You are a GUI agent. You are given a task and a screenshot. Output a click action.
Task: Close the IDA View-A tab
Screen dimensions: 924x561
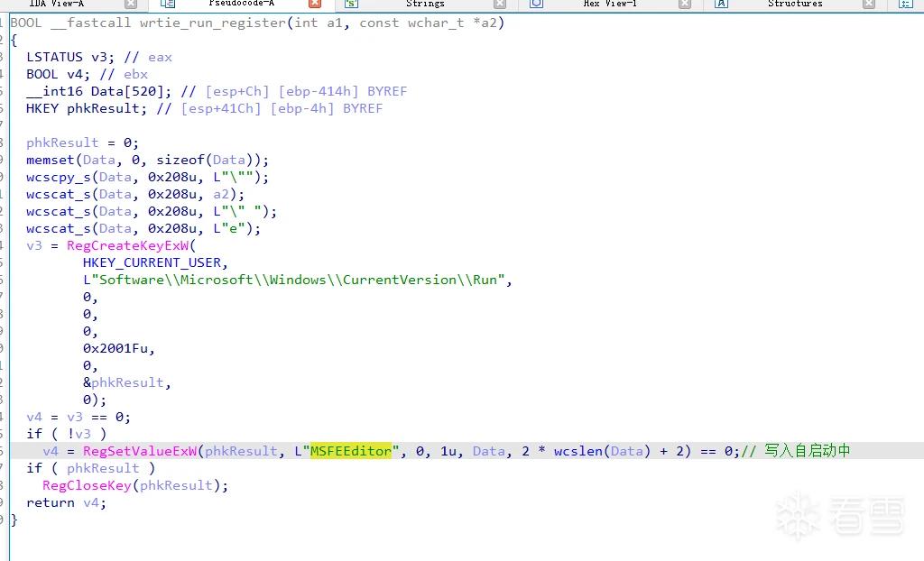pos(131,5)
